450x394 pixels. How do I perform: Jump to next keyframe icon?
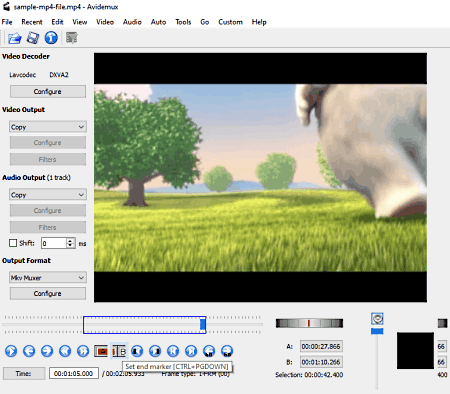coord(83,351)
